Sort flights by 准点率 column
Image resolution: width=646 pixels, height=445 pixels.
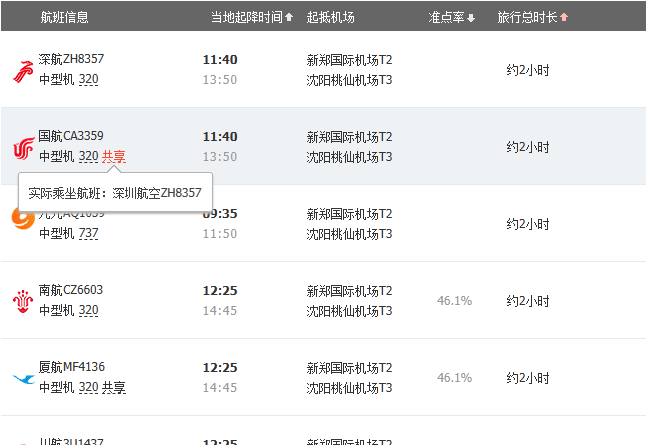pos(451,17)
